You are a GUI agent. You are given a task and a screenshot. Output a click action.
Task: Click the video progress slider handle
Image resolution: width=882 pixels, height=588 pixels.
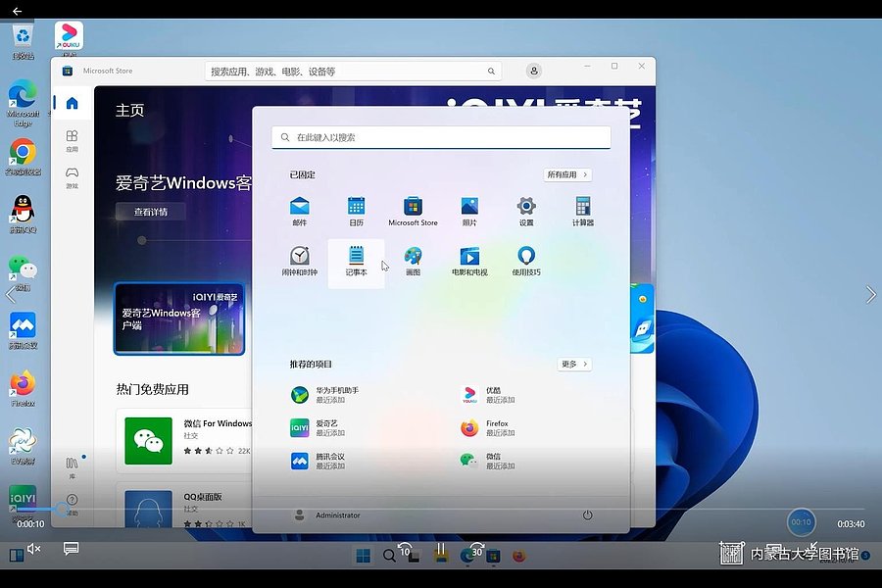[61, 510]
